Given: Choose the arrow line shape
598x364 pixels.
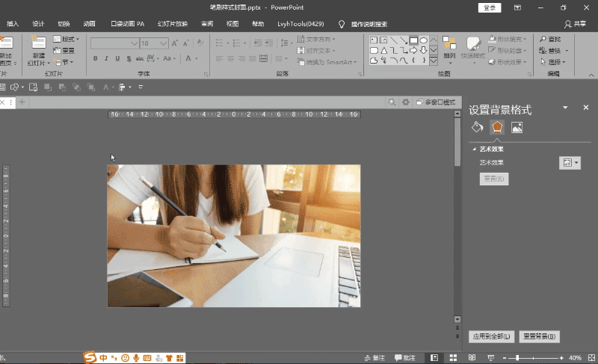Looking at the screenshot, I should click(404, 40).
